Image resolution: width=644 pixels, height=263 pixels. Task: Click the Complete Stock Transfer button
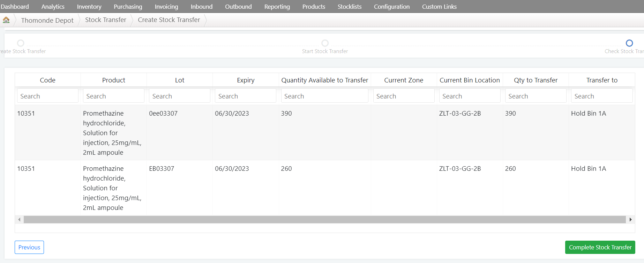[x=600, y=247]
